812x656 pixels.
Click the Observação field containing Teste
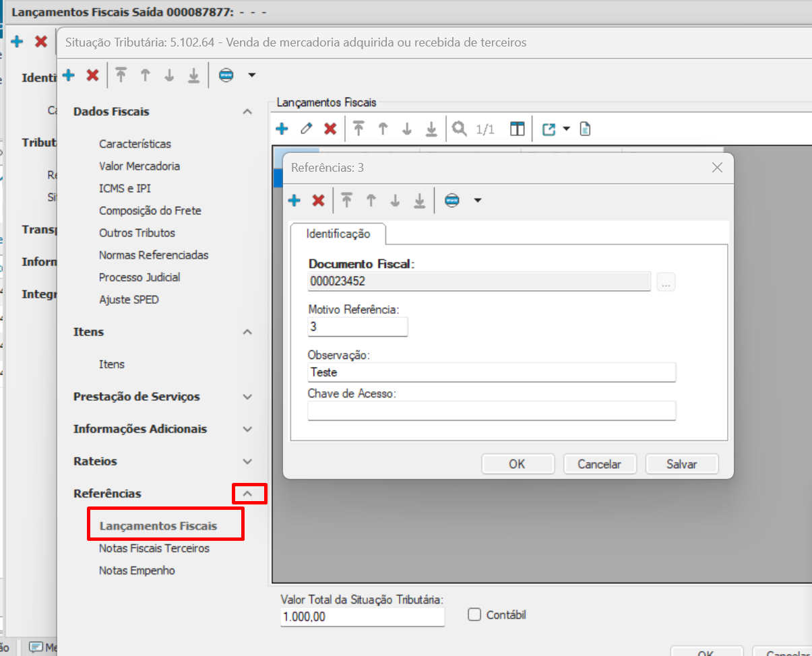[492, 372]
